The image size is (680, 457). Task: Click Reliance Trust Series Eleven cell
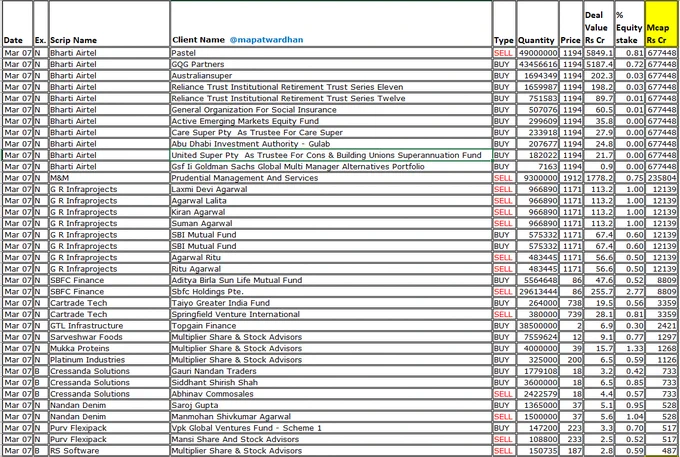pos(331,87)
